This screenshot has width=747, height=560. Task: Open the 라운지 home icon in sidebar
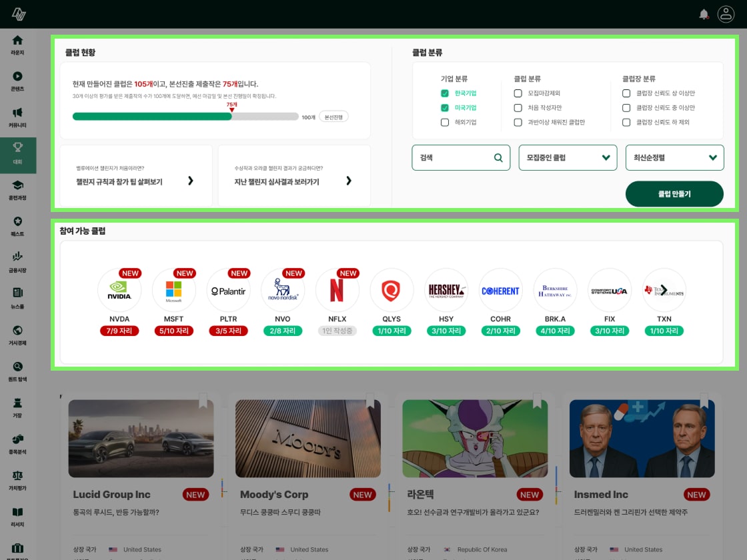coord(17,41)
